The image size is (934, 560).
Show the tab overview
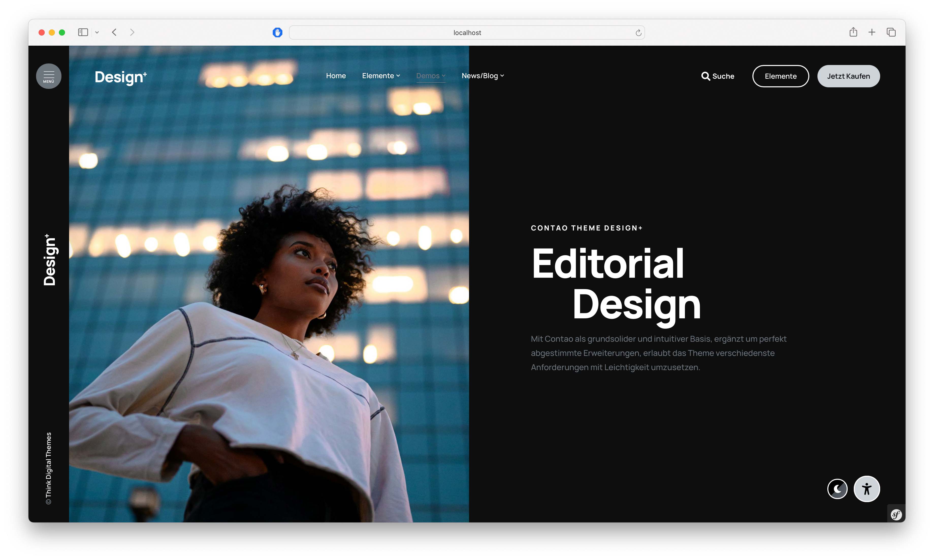[891, 32]
